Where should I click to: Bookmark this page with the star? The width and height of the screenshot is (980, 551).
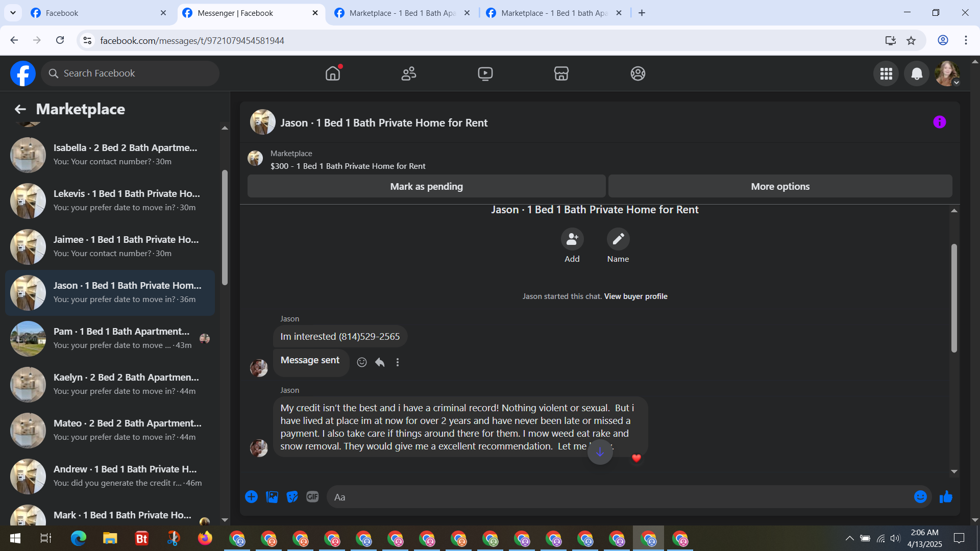(911, 40)
